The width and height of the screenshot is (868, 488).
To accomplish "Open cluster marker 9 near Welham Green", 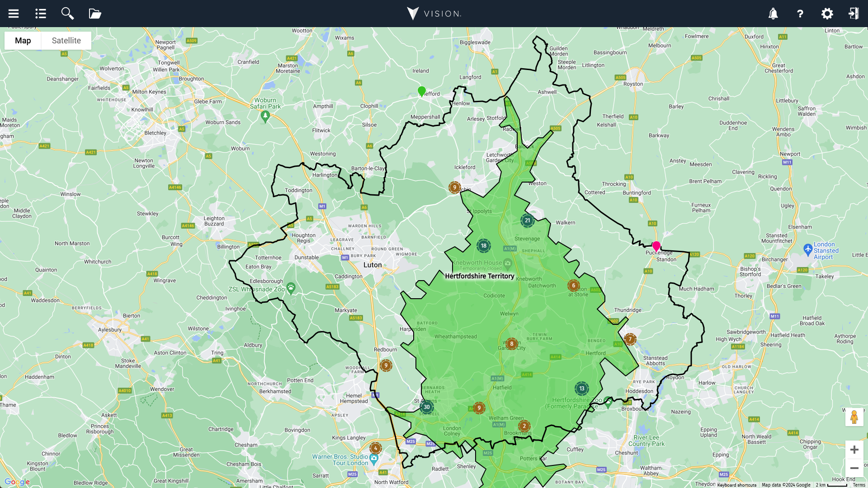I will [479, 408].
